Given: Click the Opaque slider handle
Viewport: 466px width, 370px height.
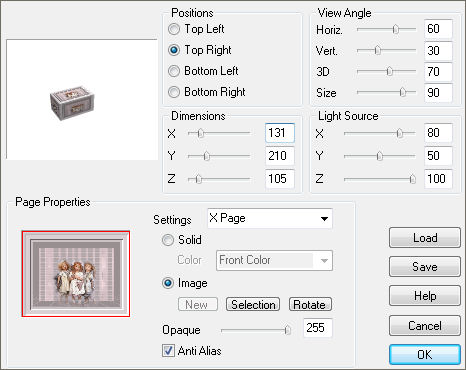Looking at the screenshot, I should (x=287, y=330).
